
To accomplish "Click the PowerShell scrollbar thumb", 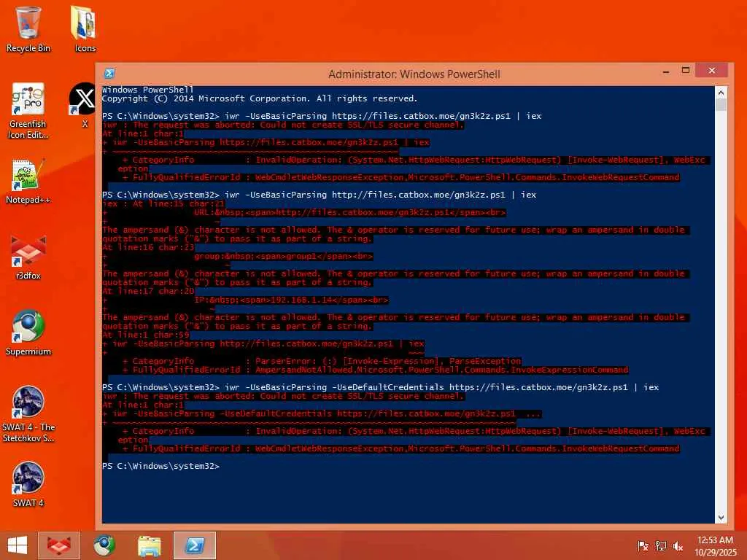I will coord(721,105).
